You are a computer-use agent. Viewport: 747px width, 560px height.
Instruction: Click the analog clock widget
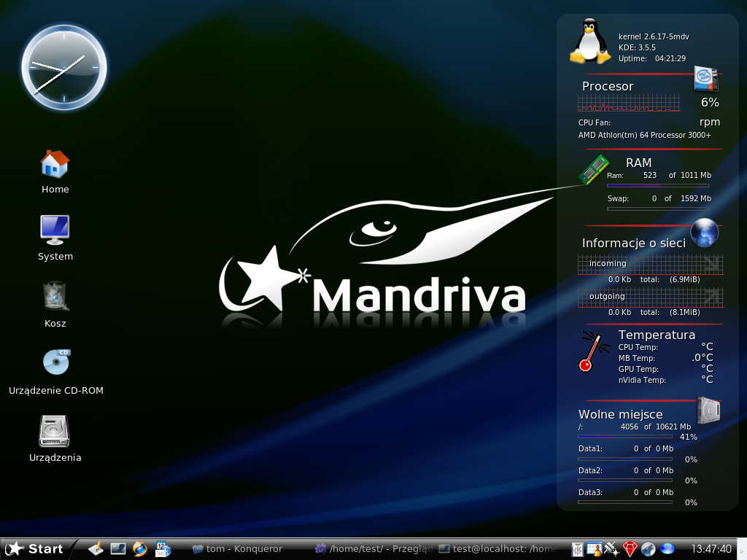click(63, 69)
